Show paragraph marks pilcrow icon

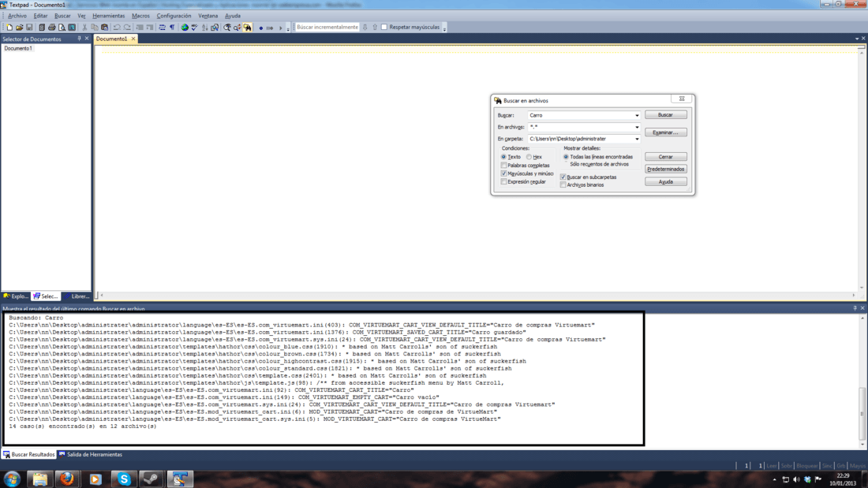point(172,27)
